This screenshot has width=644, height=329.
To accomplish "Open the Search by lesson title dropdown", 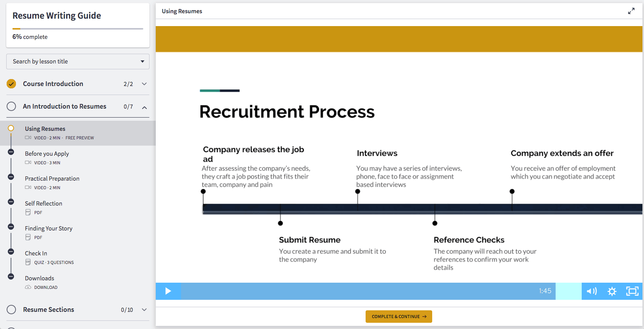I will coord(78,62).
